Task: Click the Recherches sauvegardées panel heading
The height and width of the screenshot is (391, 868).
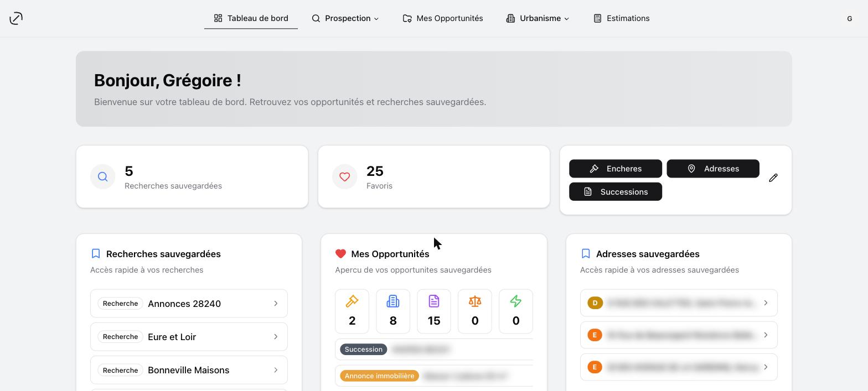Action: (163, 254)
